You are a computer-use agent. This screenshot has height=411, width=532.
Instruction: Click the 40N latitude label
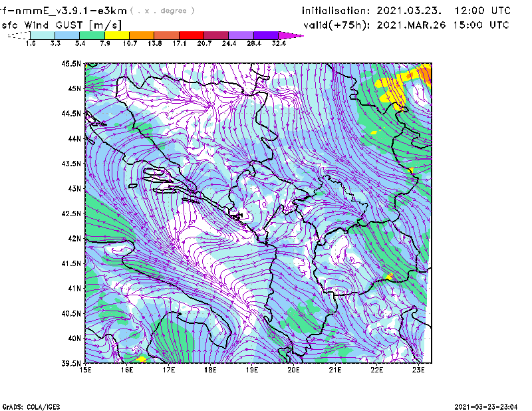pyautogui.click(x=74, y=339)
